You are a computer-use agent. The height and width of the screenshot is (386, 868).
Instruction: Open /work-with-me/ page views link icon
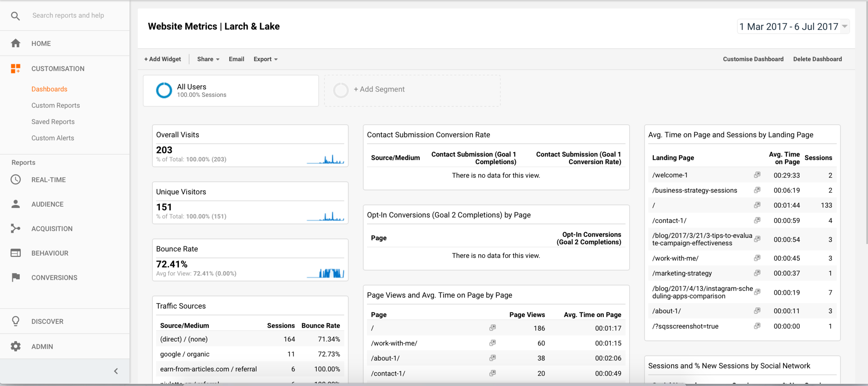493,343
